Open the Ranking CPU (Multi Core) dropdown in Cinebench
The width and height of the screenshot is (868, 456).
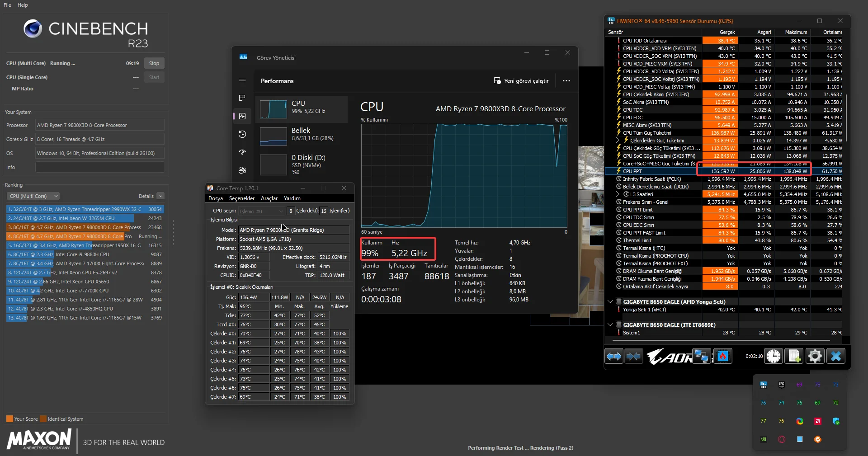tap(33, 196)
